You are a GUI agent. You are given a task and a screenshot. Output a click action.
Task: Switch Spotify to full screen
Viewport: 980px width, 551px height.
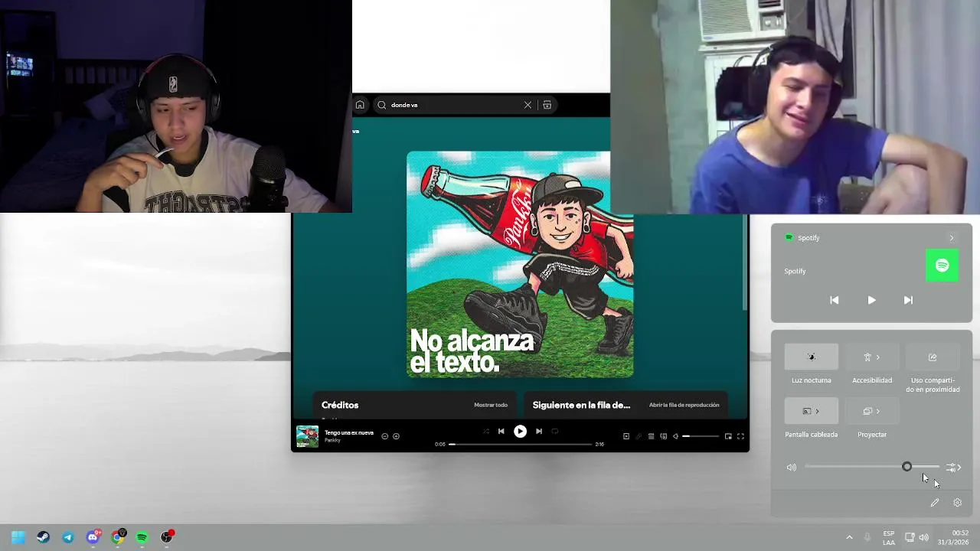coord(740,436)
